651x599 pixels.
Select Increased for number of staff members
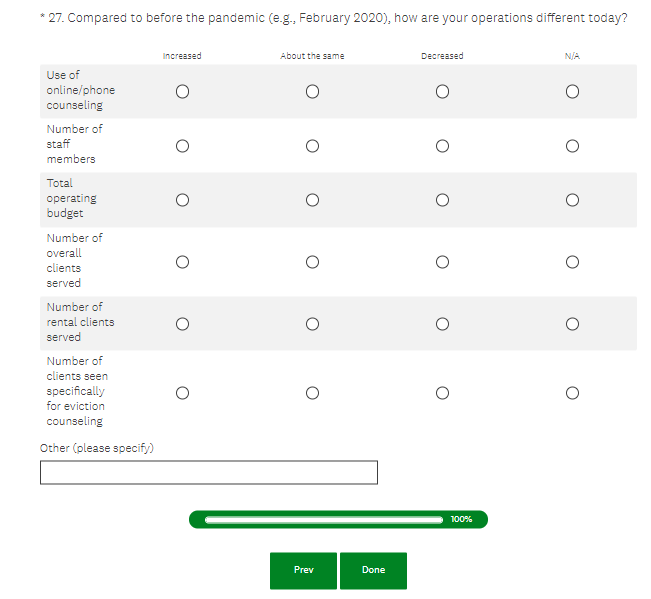182,145
